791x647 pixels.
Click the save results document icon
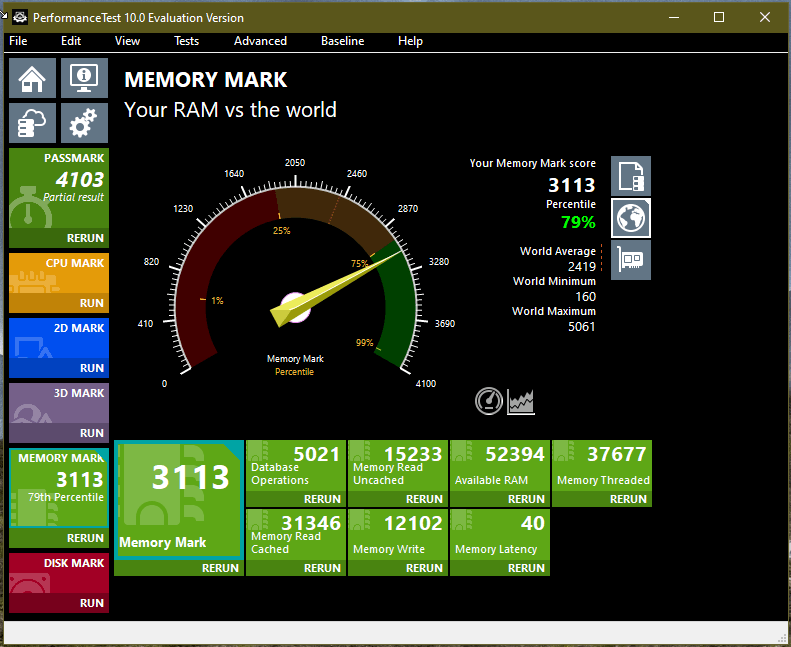pyautogui.click(x=630, y=176)
